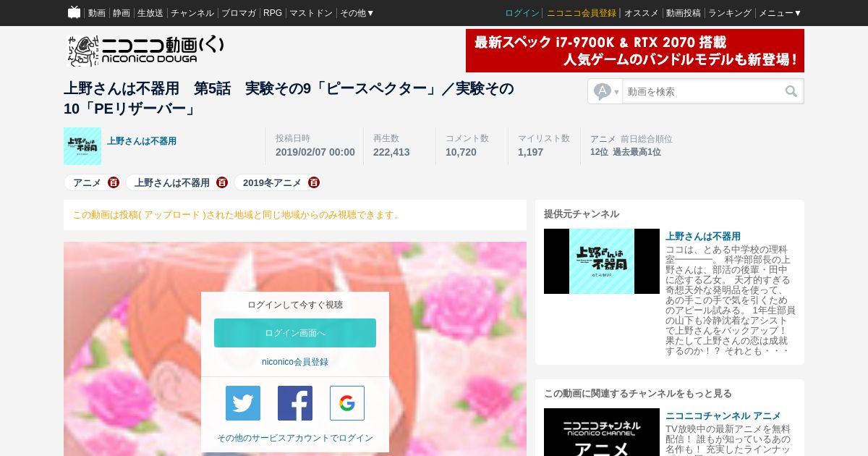Viewport: 868px width, 456px height.
Task: Select the 上野さんは不器用 tag
Action: click(x=172, y=182)
